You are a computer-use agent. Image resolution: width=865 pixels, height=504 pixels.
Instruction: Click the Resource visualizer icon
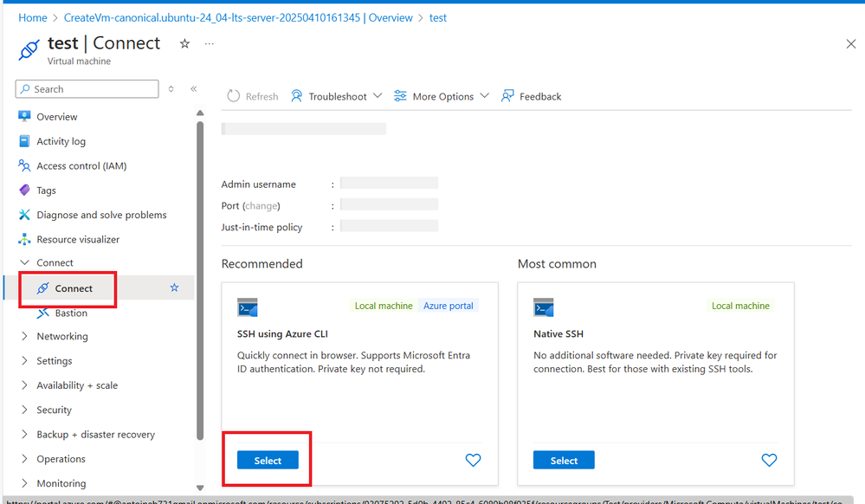pyautogui.click(x=24, y=239)
